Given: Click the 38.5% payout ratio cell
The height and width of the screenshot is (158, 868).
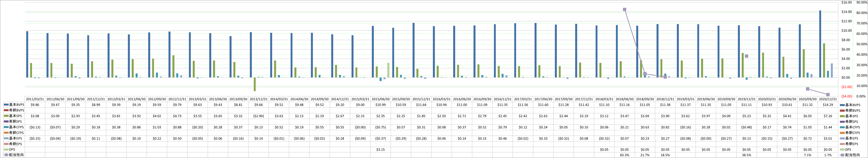Looking at the screenshot, I should [746, 155].
